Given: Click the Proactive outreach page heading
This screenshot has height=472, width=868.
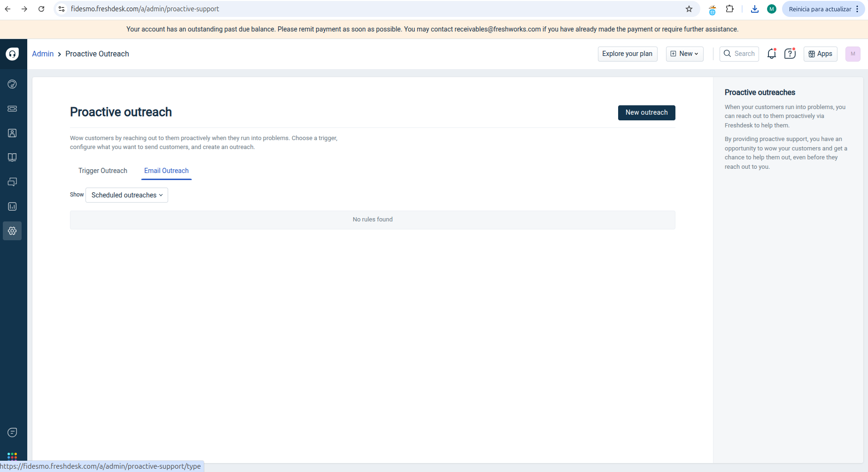Looking at the screenshot, I should pyautogui.click(x=121, y=112).
